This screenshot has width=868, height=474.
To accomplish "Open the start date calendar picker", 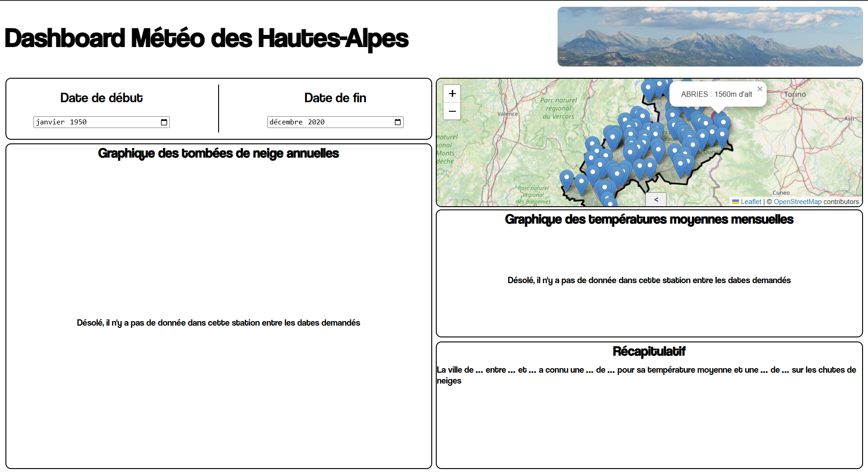I will coord(164,122).
